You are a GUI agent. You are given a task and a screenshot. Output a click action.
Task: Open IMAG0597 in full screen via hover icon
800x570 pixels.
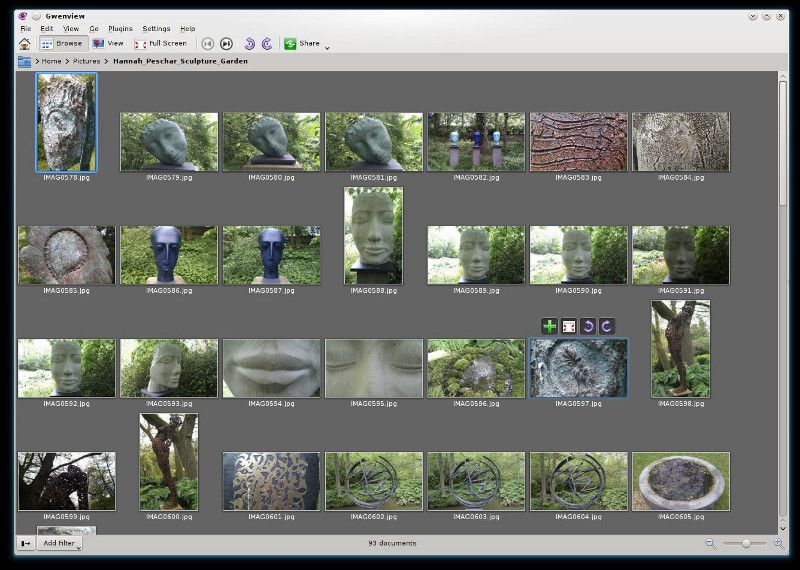point(568,326)
